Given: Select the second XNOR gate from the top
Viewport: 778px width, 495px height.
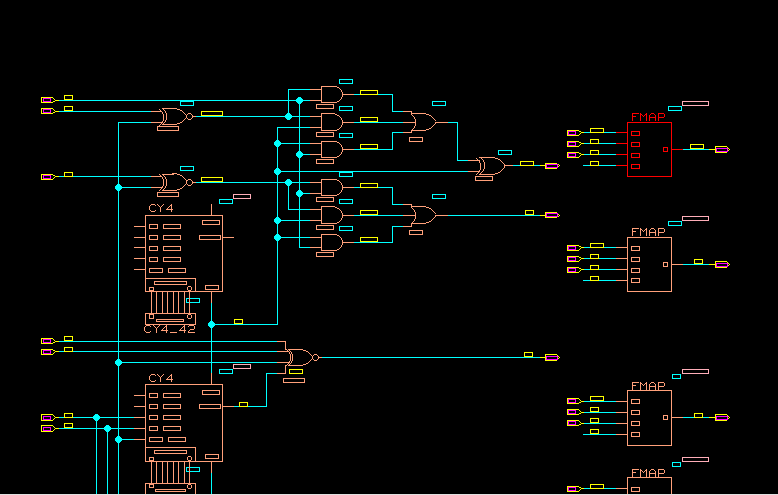Looking at the screenshot, I should point(173,182).
